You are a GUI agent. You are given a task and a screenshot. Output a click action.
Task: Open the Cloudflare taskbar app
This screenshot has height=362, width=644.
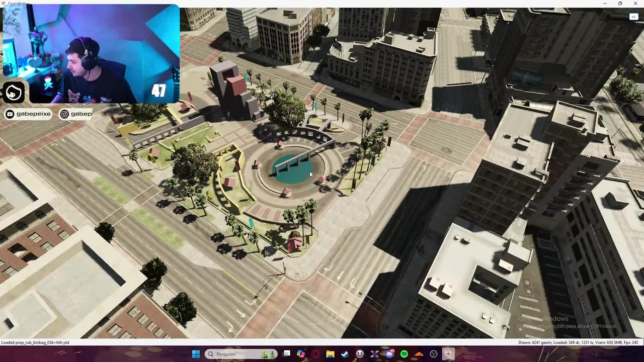419,354
